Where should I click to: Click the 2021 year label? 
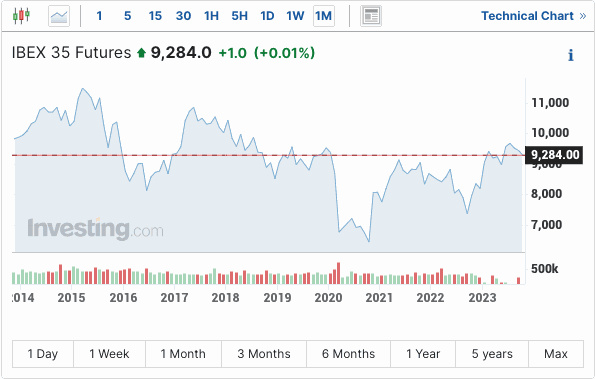[379, 298]
